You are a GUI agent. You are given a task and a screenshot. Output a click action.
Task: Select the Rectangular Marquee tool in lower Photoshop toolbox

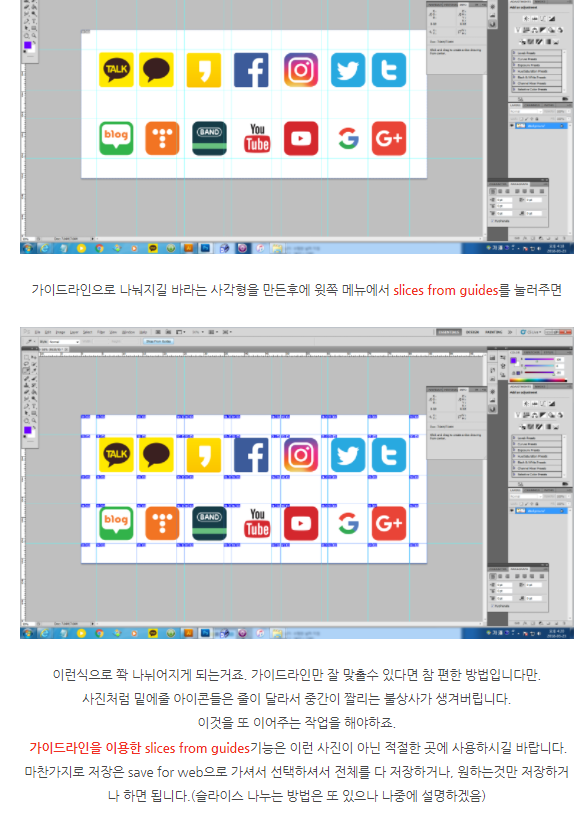pos(26,357)
